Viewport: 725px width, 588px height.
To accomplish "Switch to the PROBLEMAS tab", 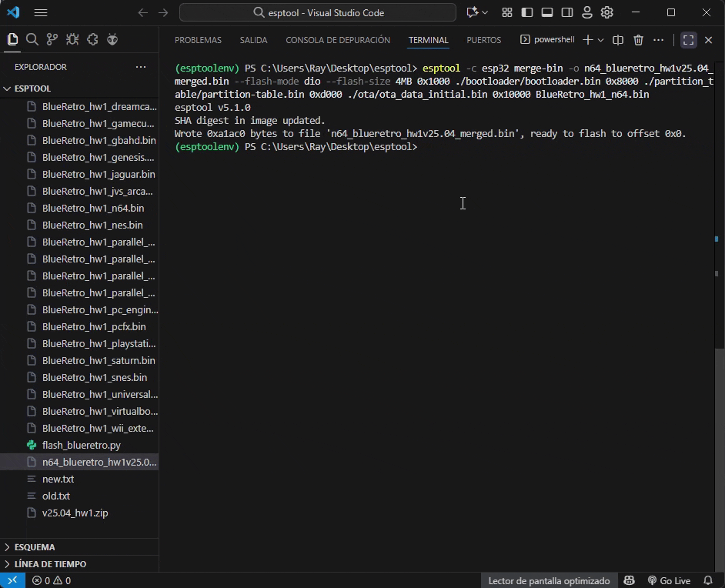I will click(x=198, y=40).
